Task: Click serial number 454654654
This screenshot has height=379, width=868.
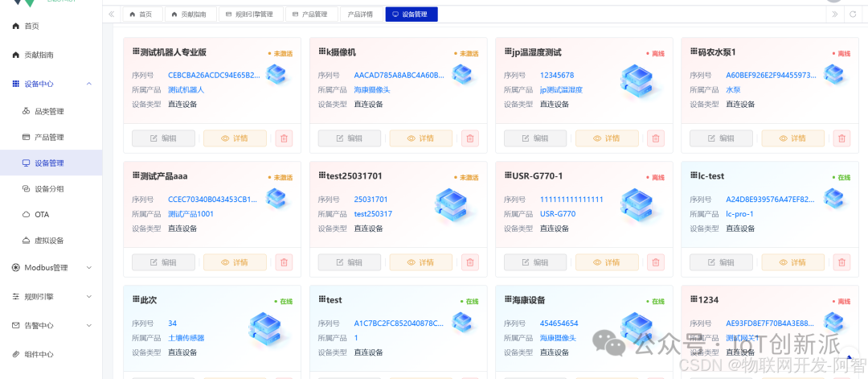Action: pos(559,323)
